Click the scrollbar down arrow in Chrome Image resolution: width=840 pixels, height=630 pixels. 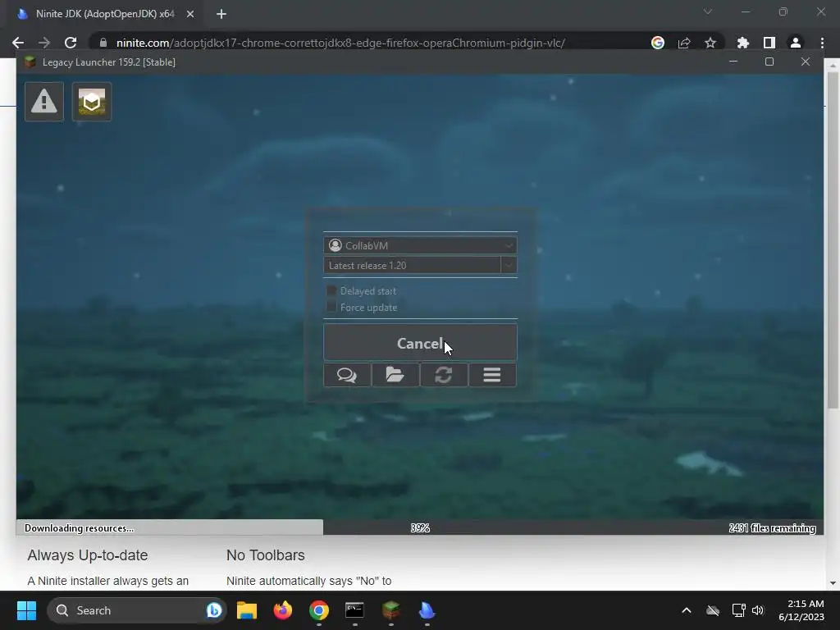click(833, 583)
